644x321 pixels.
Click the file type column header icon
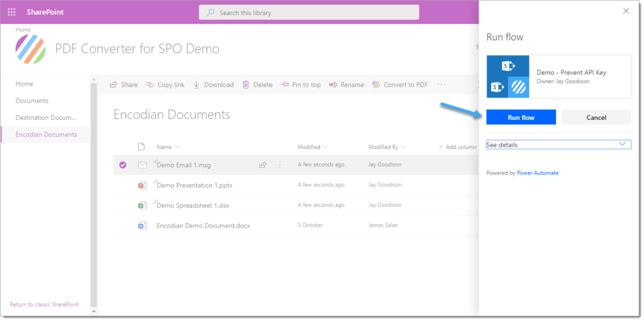pyautogui.click(x=142, y=146)
